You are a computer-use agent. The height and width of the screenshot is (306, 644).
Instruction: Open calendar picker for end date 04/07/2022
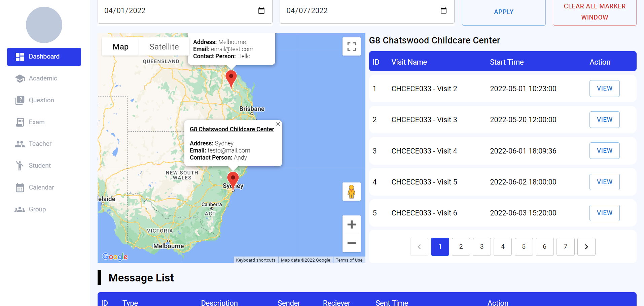(443, 11)
